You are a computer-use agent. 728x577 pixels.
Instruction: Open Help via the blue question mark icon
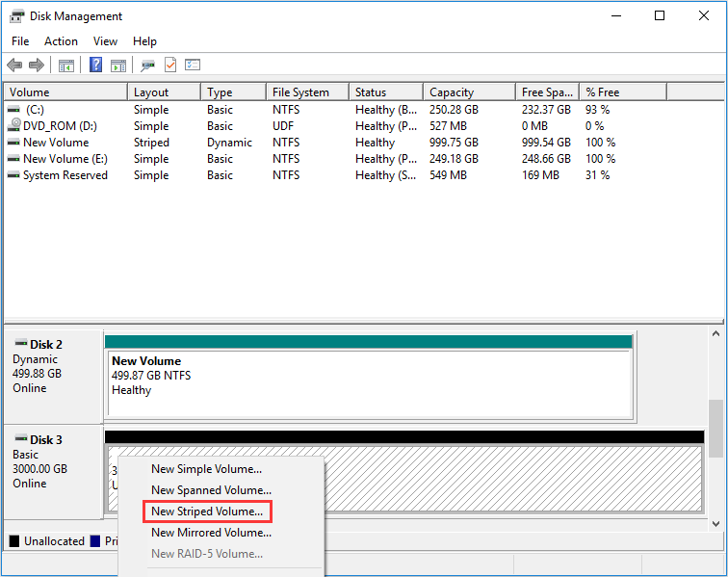coord(96,65)
